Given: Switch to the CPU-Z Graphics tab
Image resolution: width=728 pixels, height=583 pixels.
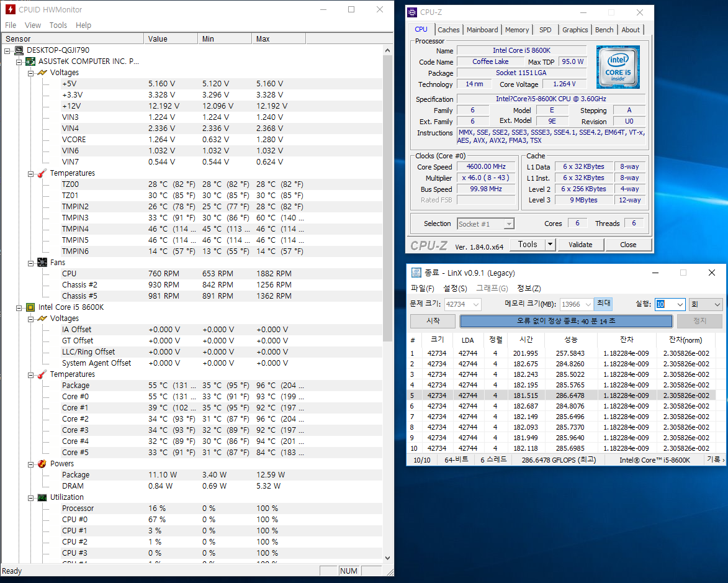Looking at the screenshot, I should (x=575, y=30).
